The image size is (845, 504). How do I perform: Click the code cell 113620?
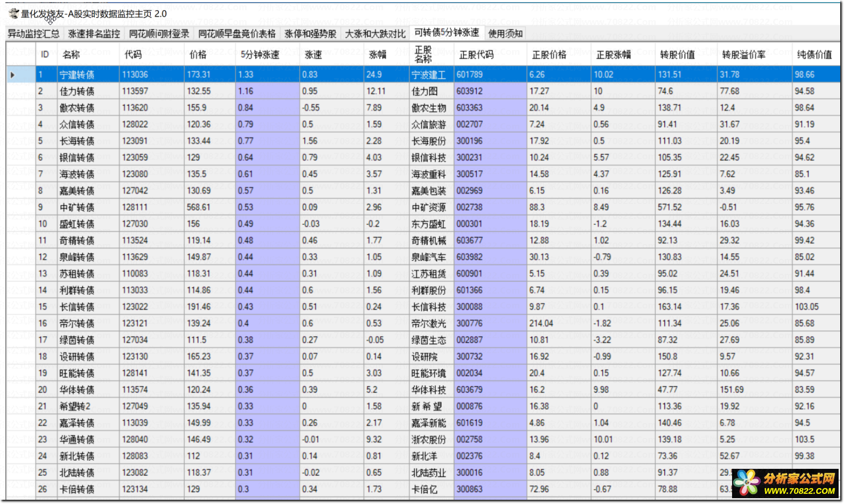(x=151, y=108)
